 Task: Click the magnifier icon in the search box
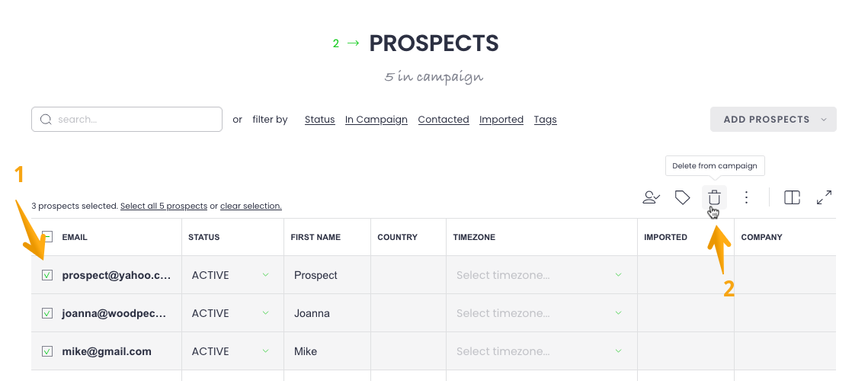pyautogui.click(x=46, y=120)
